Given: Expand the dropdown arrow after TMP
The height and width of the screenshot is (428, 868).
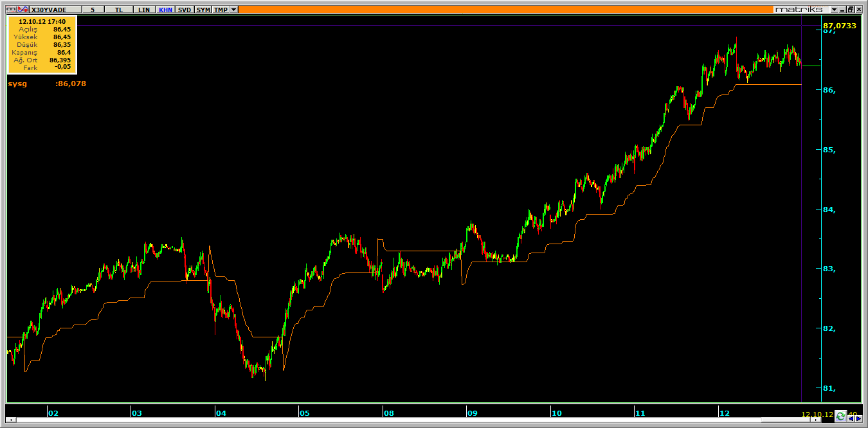Looking at the screenshot, I should point(234,10).
